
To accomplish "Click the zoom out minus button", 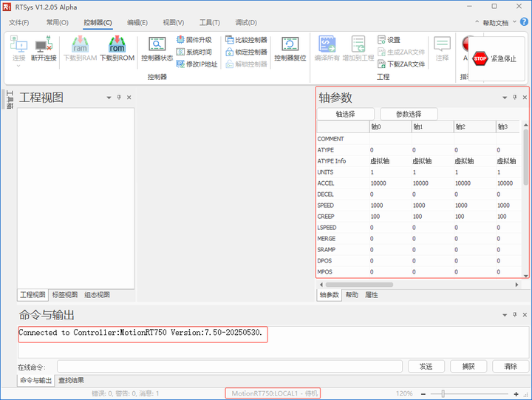I will tap(423, 394).
